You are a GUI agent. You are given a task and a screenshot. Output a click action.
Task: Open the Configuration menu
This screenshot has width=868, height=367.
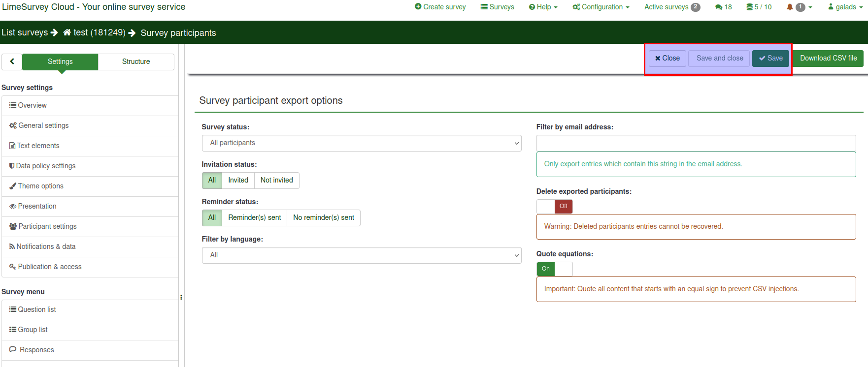point(601,7)
